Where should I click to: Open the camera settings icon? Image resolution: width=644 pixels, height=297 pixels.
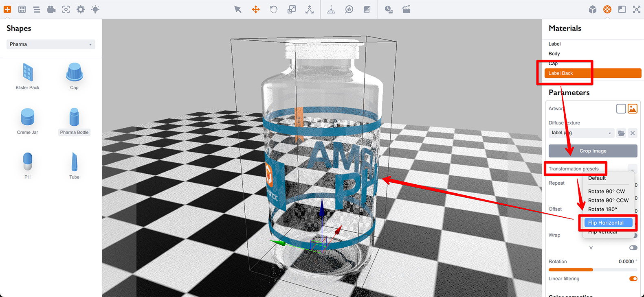pyautogui.click(x=51, y=9)
